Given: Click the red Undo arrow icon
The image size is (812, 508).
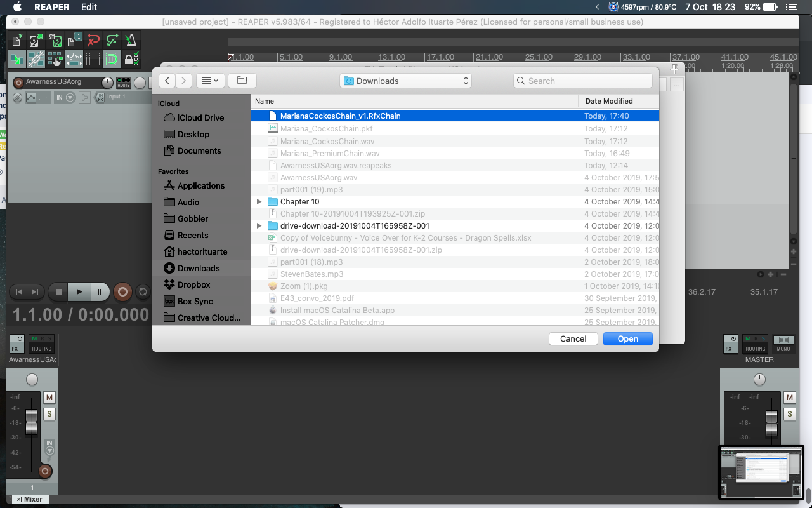Looking at the screenshot, I should pos(93,41).
